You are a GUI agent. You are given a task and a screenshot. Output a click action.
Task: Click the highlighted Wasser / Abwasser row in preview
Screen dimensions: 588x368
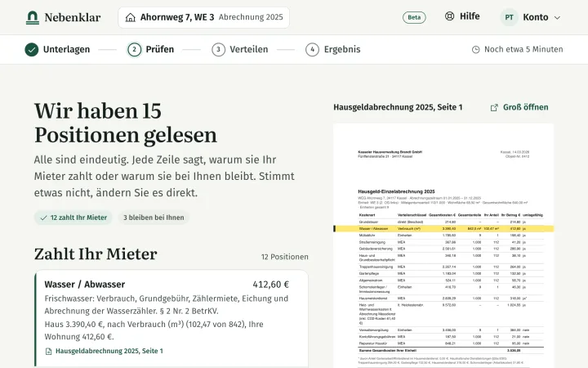point(443,228)
